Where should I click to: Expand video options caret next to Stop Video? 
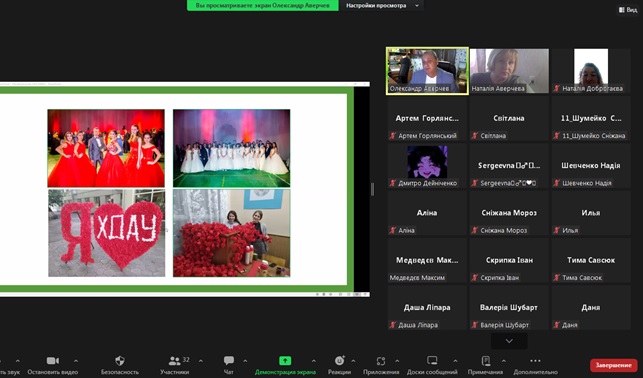pos(76,361)
